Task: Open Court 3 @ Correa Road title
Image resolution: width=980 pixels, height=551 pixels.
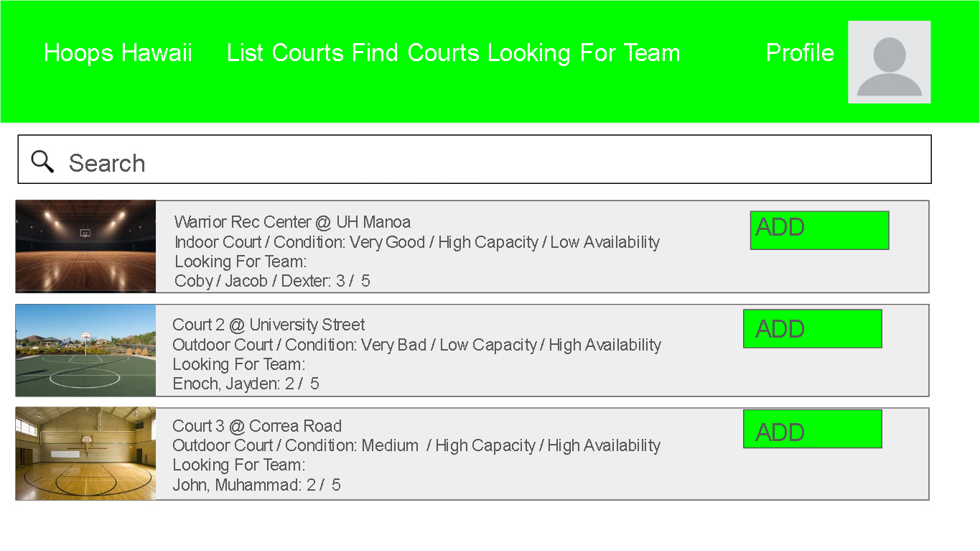Action: pos(257,426)
